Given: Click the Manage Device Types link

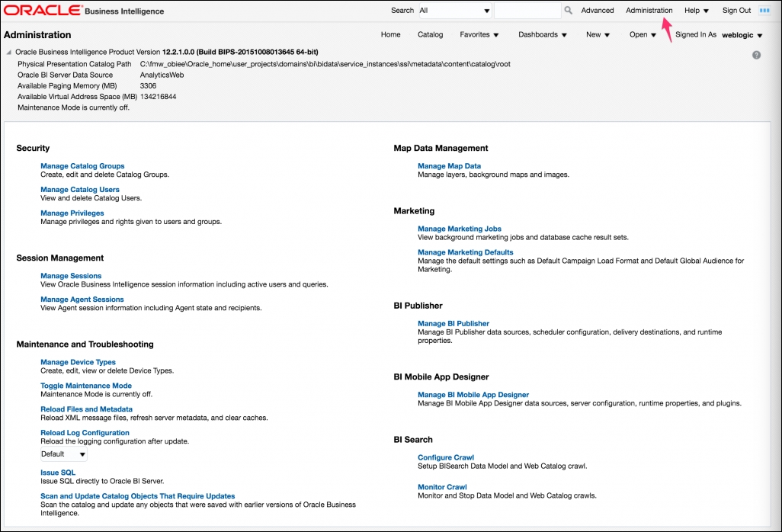Looking at the screenshot, I should [78, 362].
